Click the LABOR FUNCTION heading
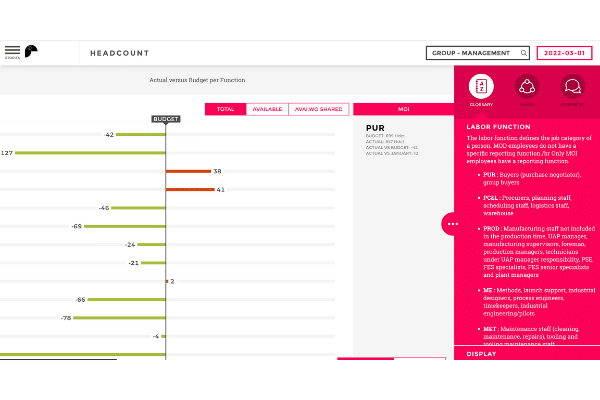Viewport: 600px width, 400px height. 500,125
